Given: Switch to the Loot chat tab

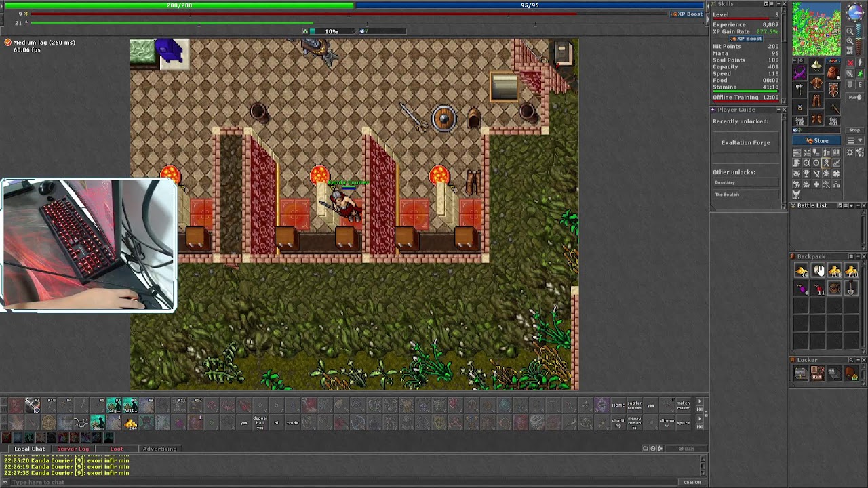Looking at the screenshot, I should 117,449.
